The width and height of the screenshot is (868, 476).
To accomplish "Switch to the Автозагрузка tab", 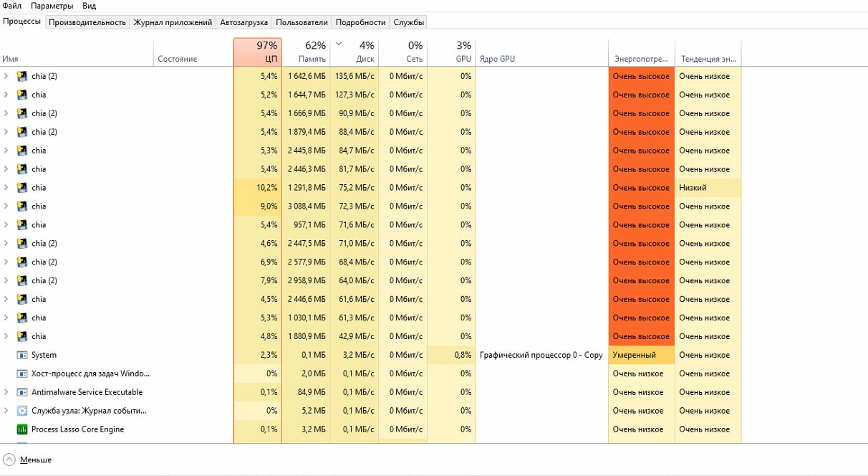I will 243,22.
